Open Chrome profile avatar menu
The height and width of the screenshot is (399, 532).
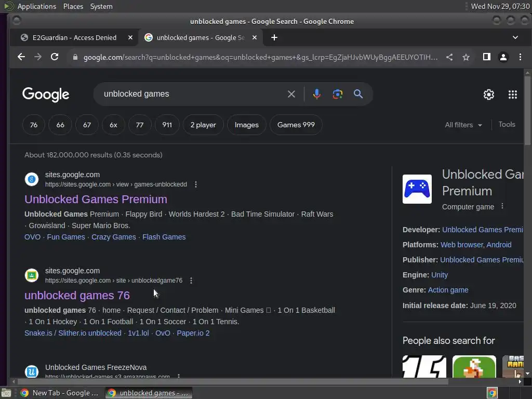503,57
